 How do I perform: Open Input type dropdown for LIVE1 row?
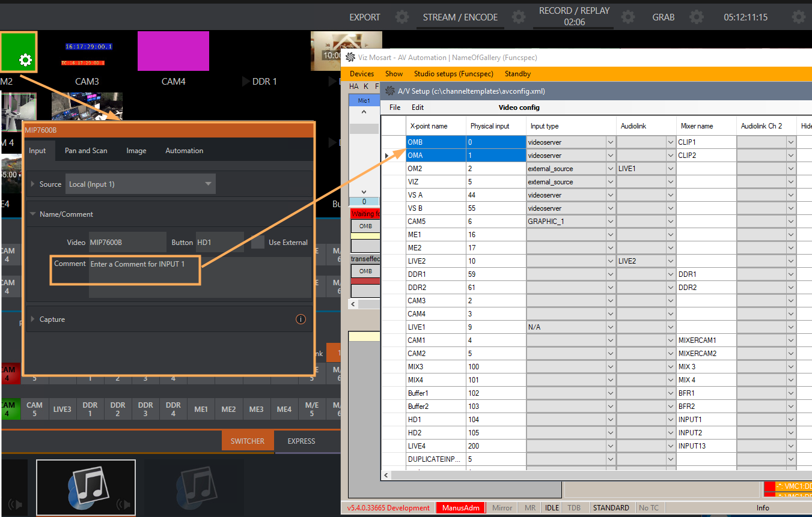pos(610,327)
